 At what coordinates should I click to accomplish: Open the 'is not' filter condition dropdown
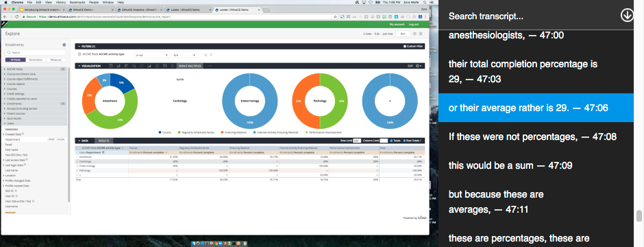click(x=152, y=55)
